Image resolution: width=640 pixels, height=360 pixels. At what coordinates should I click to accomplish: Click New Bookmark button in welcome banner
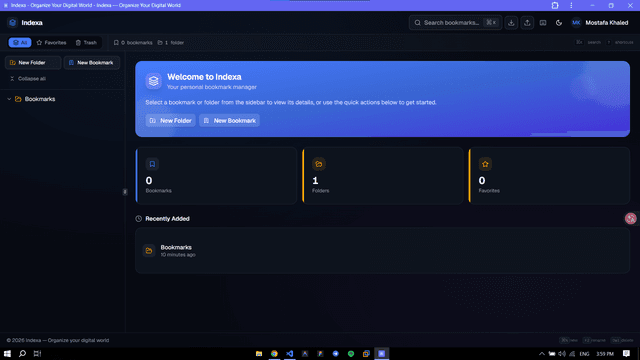229,120
